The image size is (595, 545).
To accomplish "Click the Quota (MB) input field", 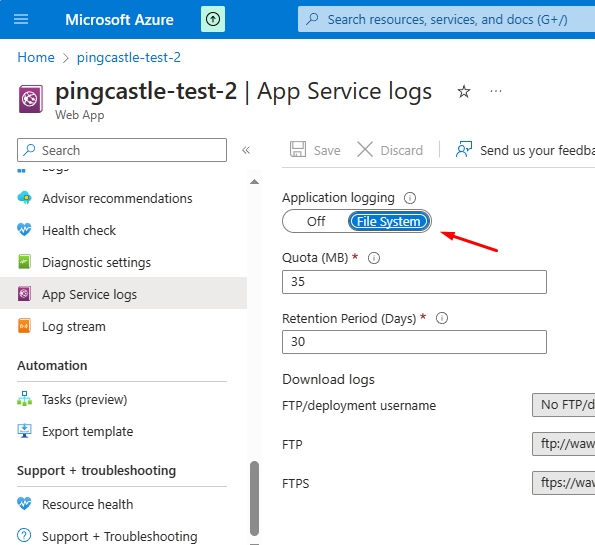I will point(414,282).
